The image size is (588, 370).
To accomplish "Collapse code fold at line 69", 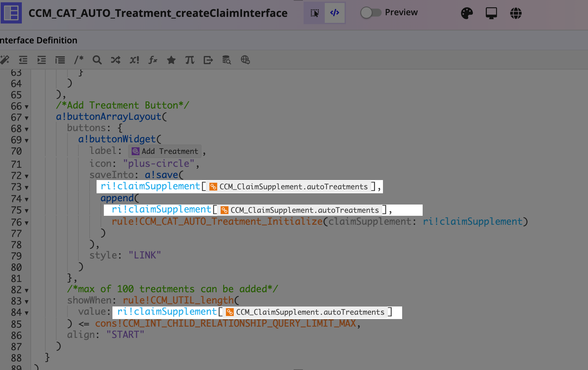I will pyautogui.click(x=26, y=141).
